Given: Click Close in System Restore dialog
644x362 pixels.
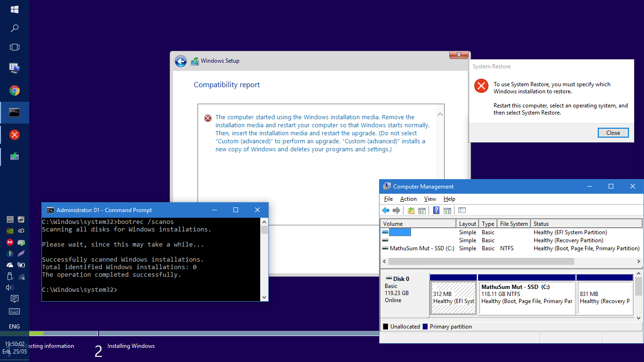Looking at the screenshot, I should pyautogui.click(x=613, y=132).
